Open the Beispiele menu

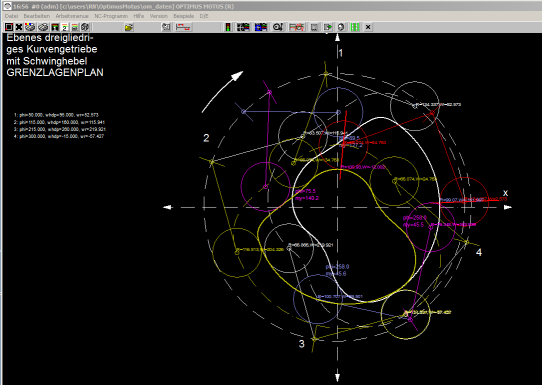[x=184, y=16]
